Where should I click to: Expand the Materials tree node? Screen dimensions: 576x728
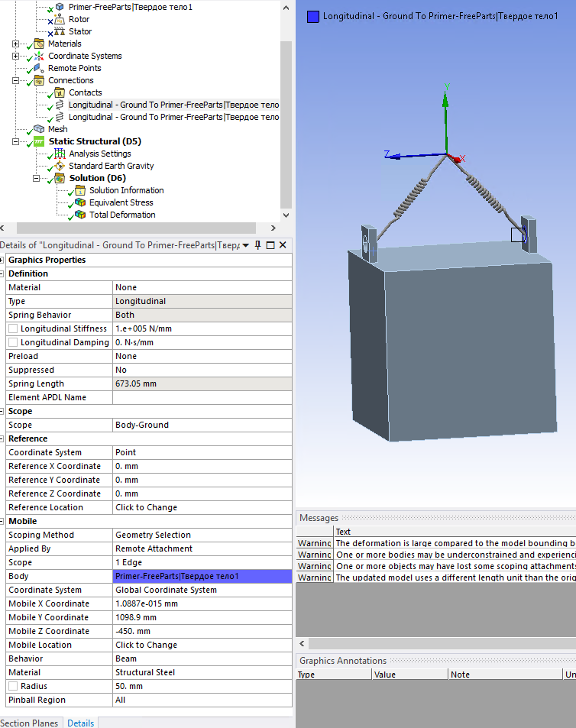click(16, 44)
